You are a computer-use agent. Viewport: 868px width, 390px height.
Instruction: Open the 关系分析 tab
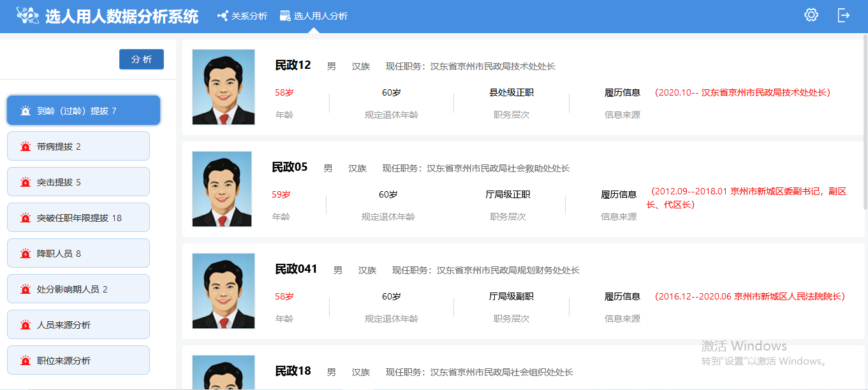[242, 16]
